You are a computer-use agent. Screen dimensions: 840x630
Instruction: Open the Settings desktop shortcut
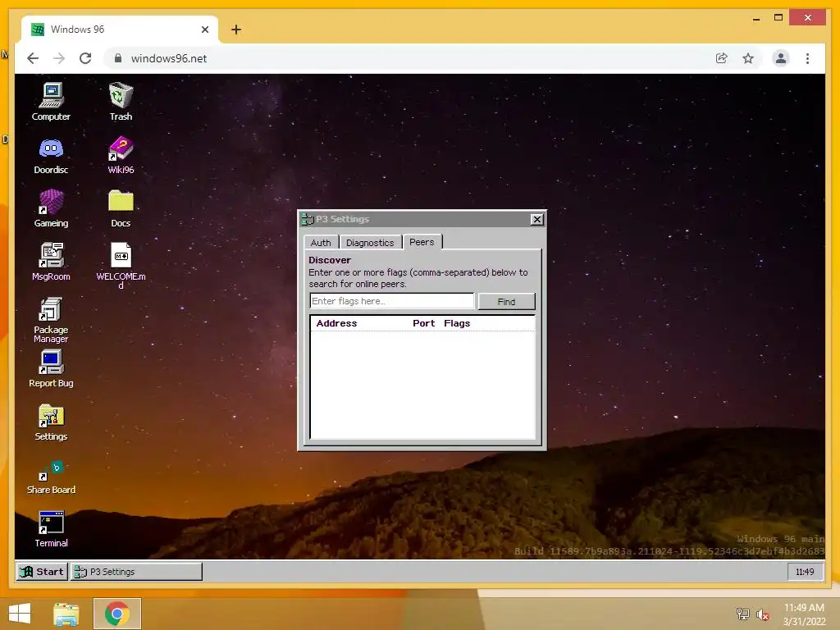[x=51, y=422]
